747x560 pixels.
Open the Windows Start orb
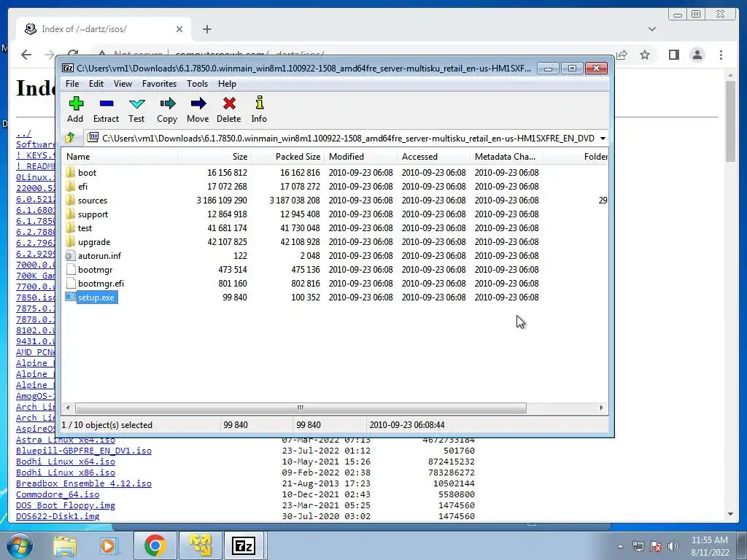[x=19, y=545]
